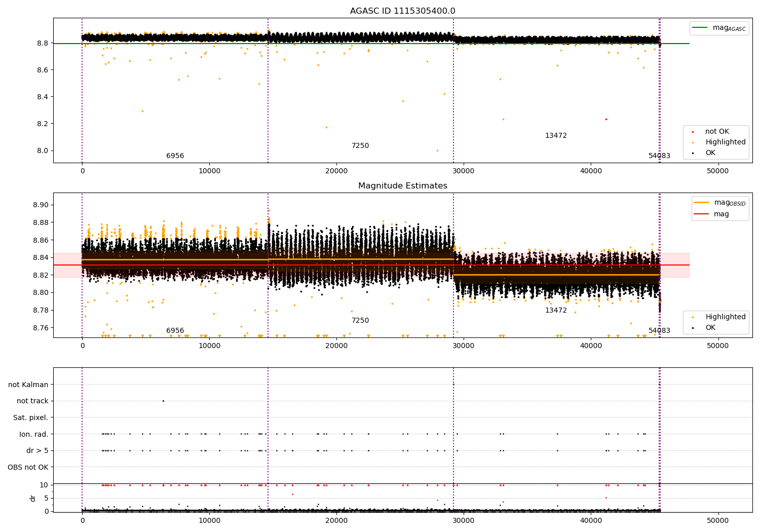Select the 'not Kalman' axis label
The image size is (760, 532).
[28, 385]
